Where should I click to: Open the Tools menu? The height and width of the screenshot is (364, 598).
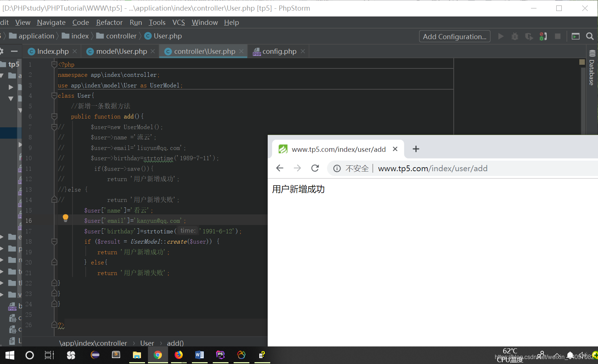(x=157, y=22)
